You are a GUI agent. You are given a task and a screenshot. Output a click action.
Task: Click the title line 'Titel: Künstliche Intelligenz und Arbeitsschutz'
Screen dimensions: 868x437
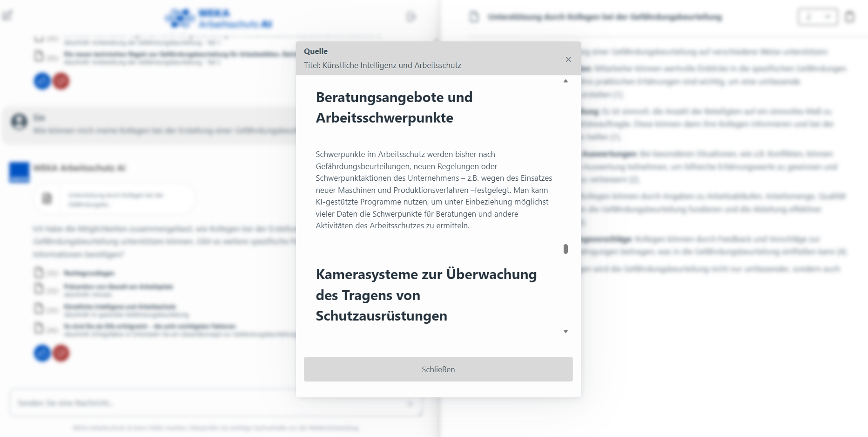383,65
